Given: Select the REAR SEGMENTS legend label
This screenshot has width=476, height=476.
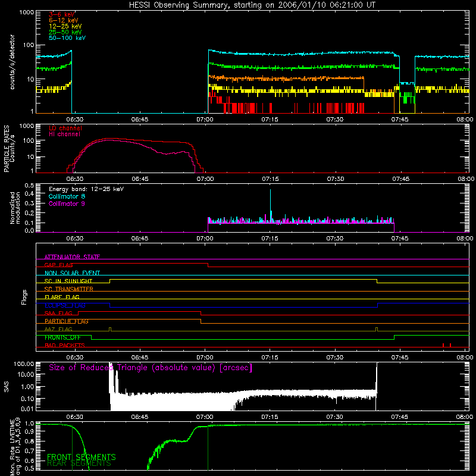Looking at the screenshot, I should 79,463.
